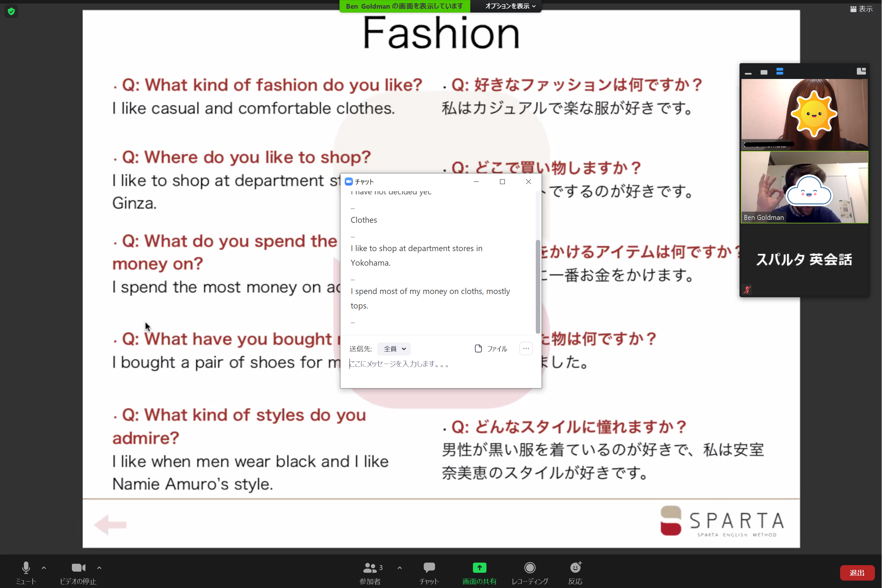Toggle gallery view in the video panel
The image size is (882, 588).
(780, 71)
